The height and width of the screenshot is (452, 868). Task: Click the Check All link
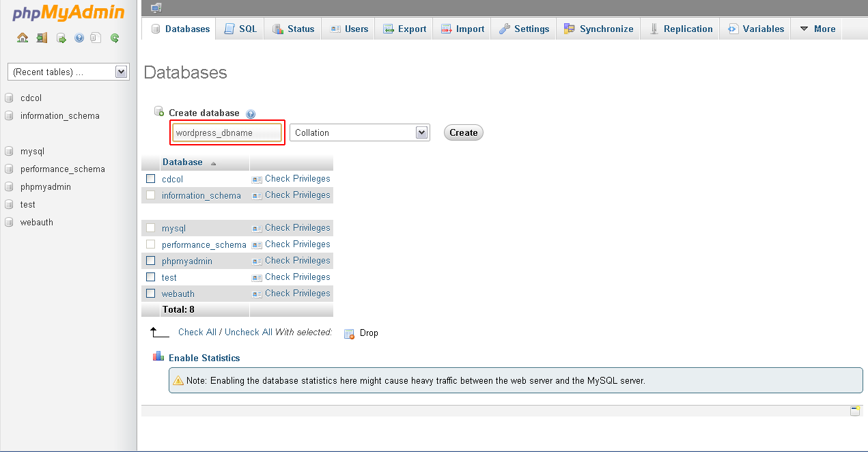pyautogui.click(x=197, y=332)
